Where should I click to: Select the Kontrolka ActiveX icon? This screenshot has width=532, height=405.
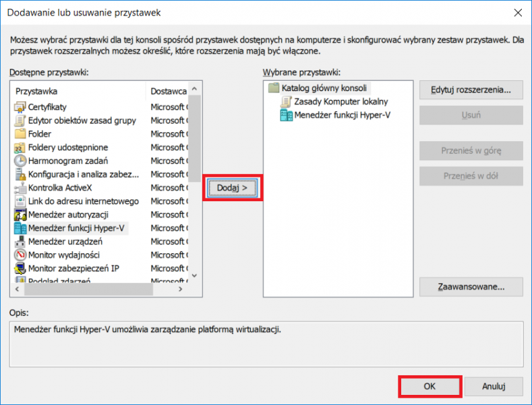[x=20, y=188]
